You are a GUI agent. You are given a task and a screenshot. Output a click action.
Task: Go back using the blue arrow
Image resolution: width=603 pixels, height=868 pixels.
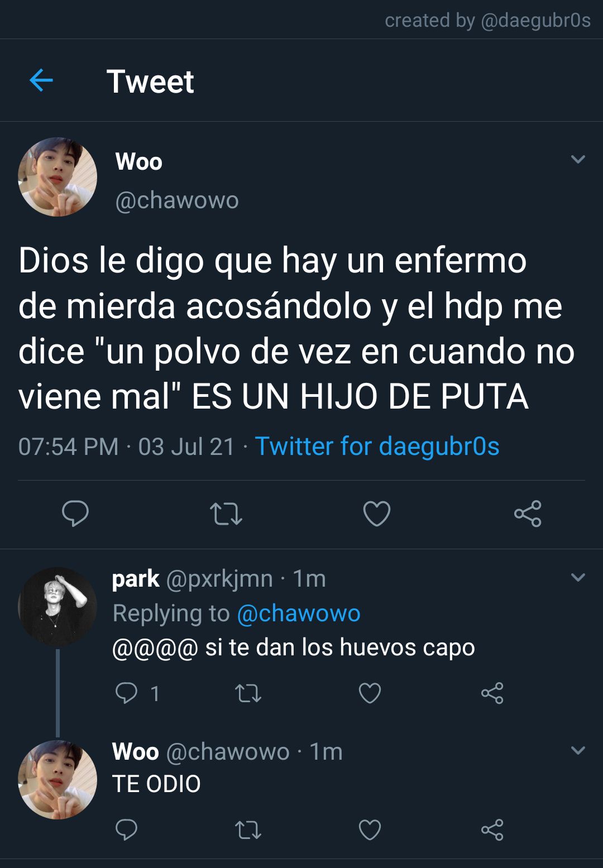pyautogui.click(x=41, y=80)
